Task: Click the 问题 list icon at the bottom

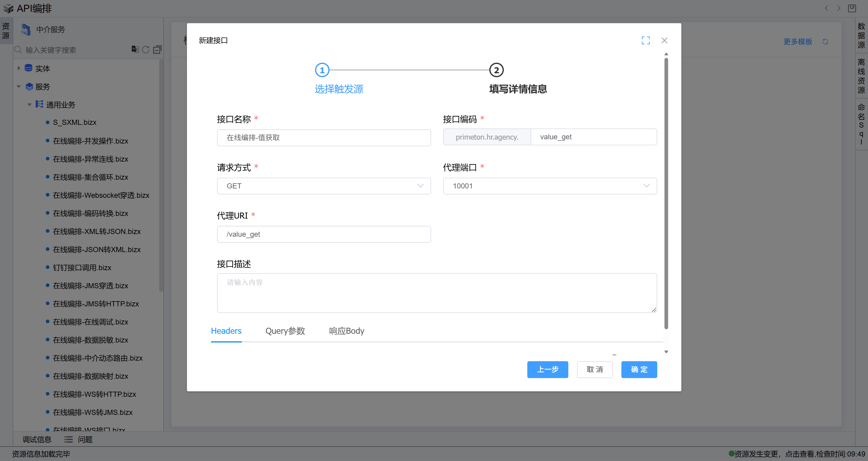Action: (x=68, y=439)
